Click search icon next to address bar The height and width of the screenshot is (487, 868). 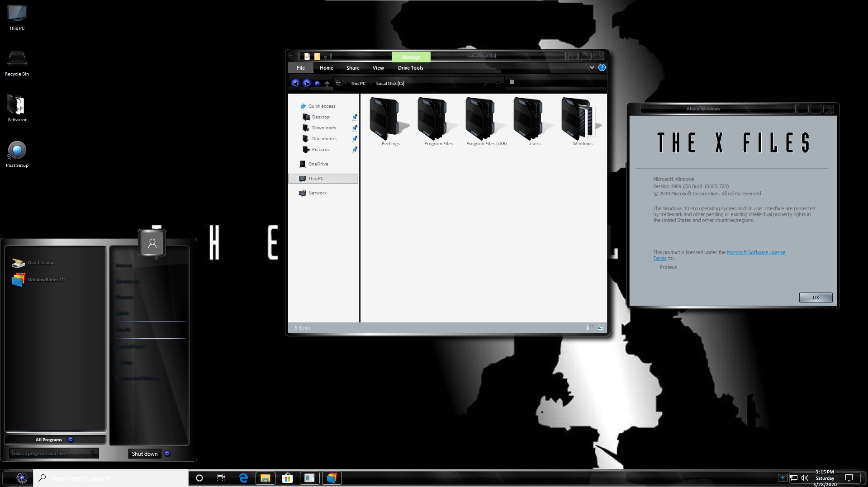[x=512, y=82]
